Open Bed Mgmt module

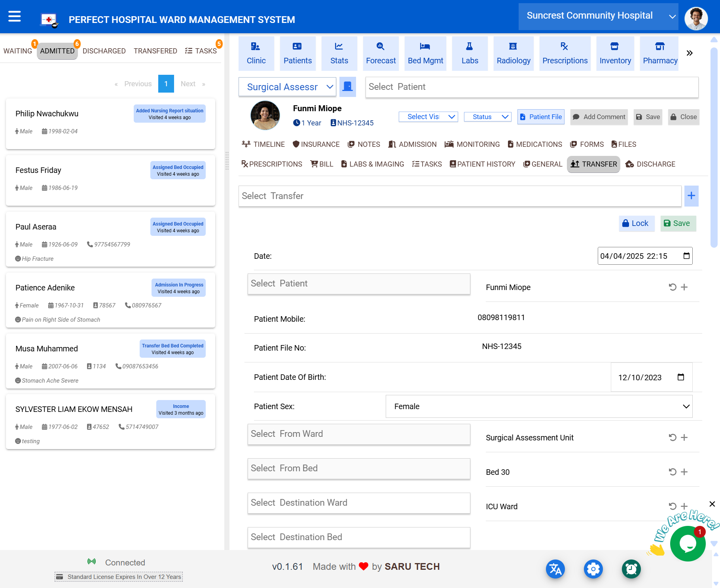425,53
